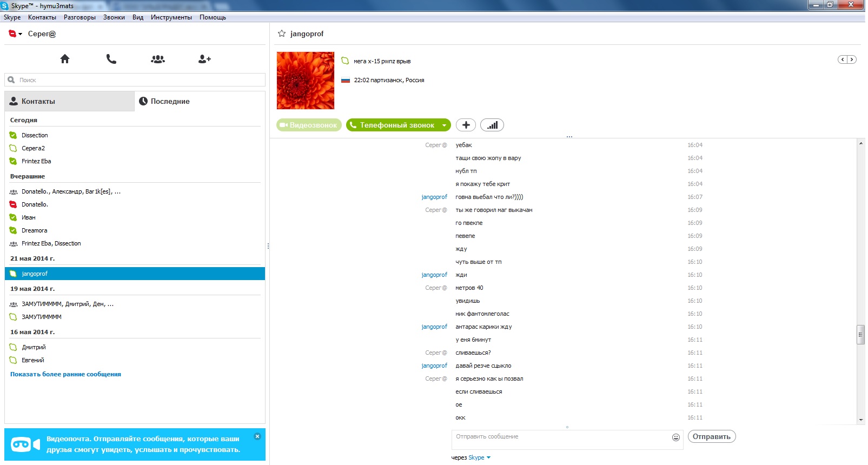This screenshot has width=868, height=465.
Task: Click the Skype logo in the title bar
Action: [5, 5]
